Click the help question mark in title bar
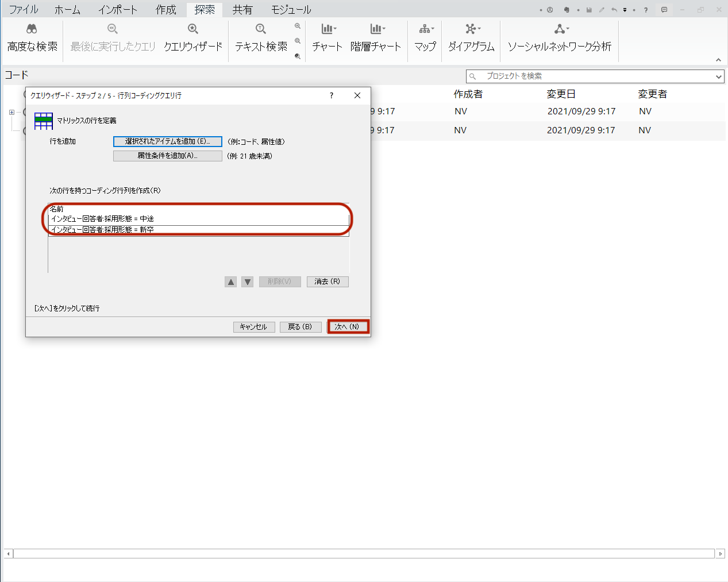 point(646,10)
